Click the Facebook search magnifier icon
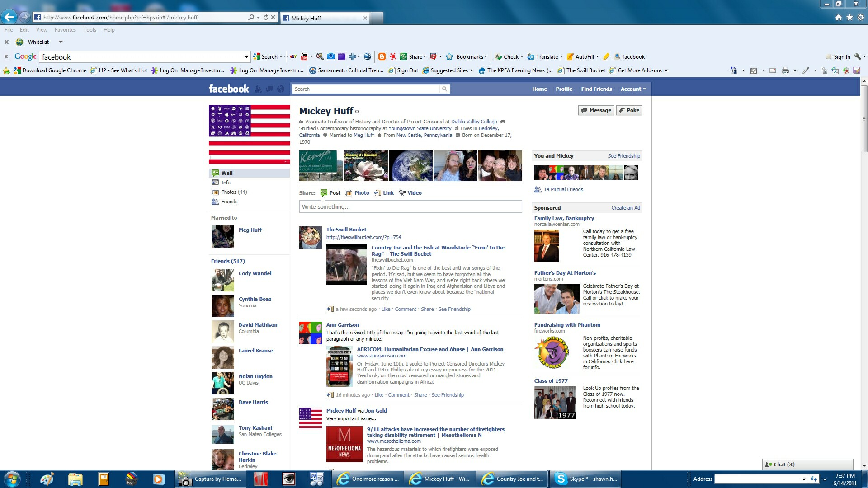The width and height of the screenshot is (868, 488). 444,89
